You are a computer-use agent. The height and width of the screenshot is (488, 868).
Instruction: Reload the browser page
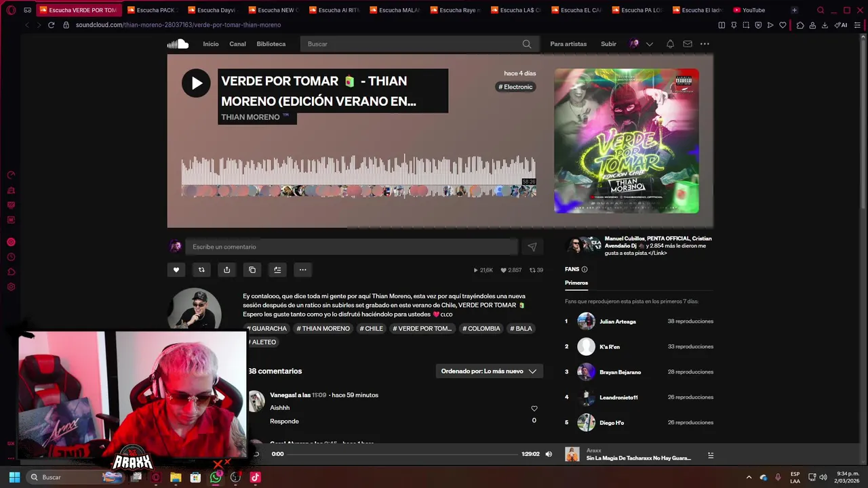(x=51, y=25)
